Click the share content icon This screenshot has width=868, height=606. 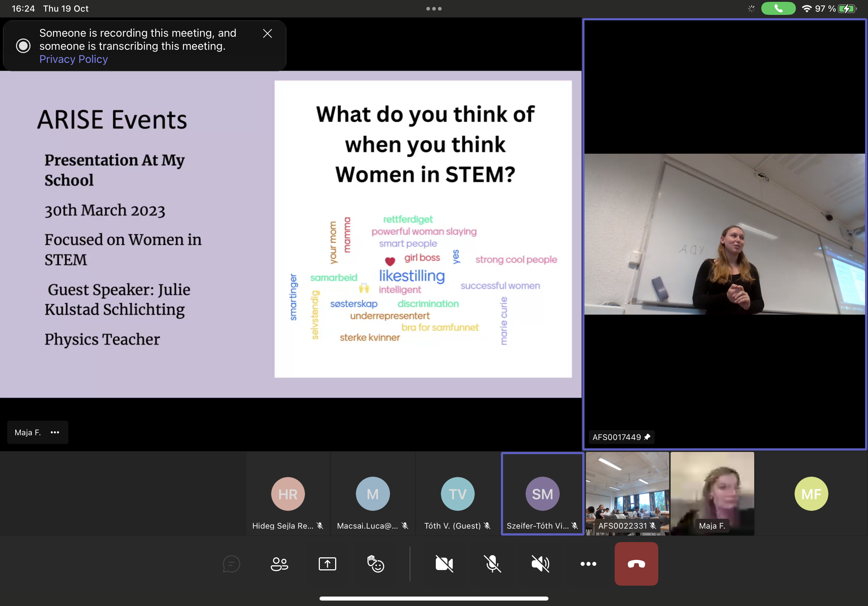[327, 564]
